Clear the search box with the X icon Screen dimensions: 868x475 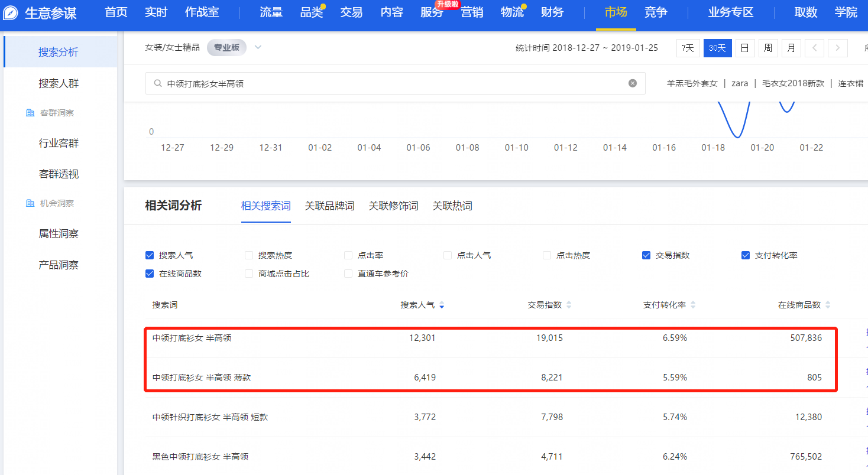point(633,83)
